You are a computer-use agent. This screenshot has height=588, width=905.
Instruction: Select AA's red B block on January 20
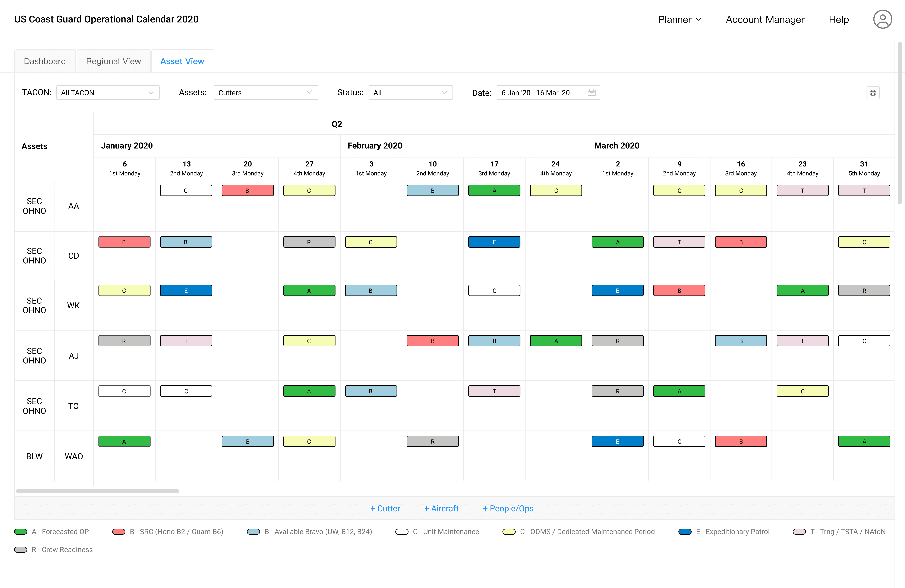coord(247,191)
